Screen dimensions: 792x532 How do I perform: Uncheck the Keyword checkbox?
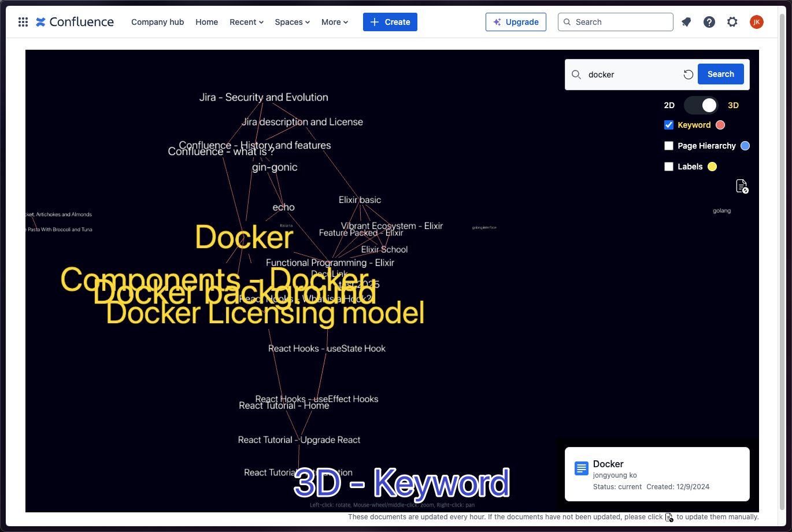click(669, 125)
